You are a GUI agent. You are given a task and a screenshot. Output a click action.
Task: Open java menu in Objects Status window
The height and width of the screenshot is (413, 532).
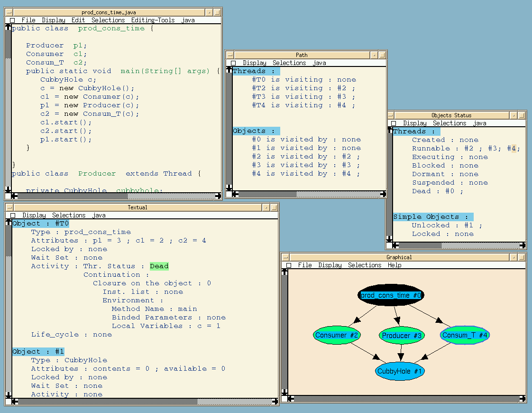click(x=479, y=123)
